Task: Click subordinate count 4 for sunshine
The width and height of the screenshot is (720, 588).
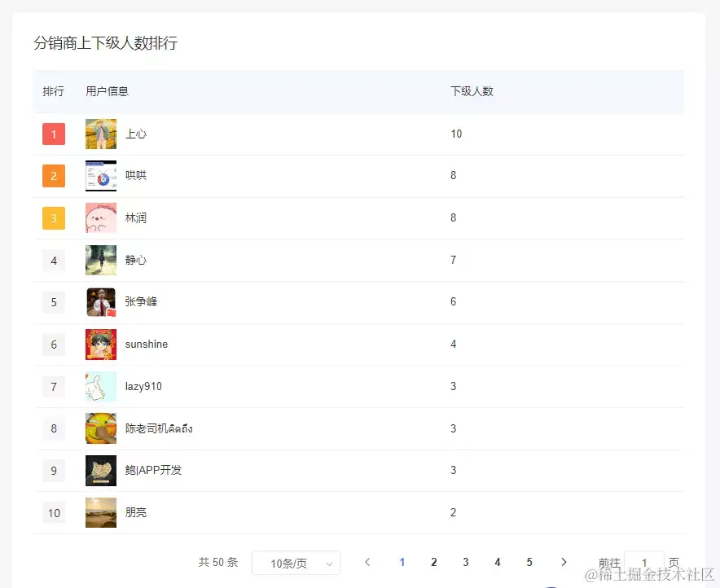Action: pyautogui.click(x=453, y=344)
